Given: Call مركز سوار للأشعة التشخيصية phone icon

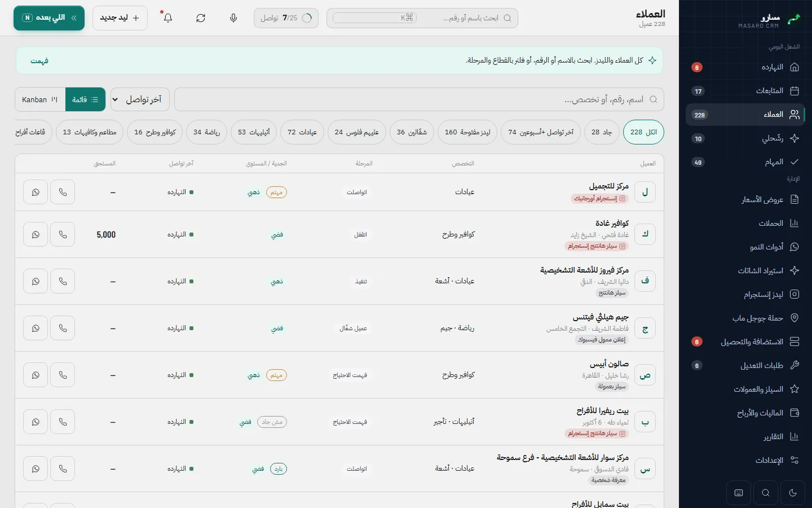Looking at the screenshot, I should 63,468.
